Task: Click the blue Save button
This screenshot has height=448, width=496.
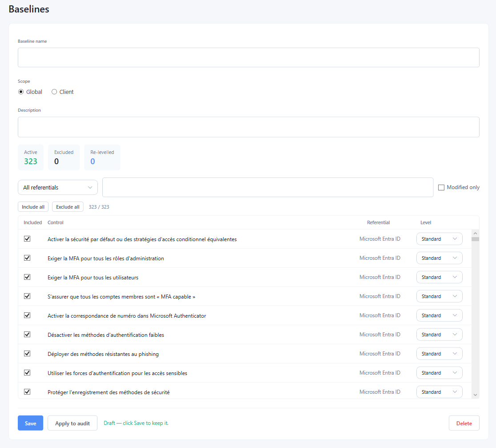Action: pos(30,423)
